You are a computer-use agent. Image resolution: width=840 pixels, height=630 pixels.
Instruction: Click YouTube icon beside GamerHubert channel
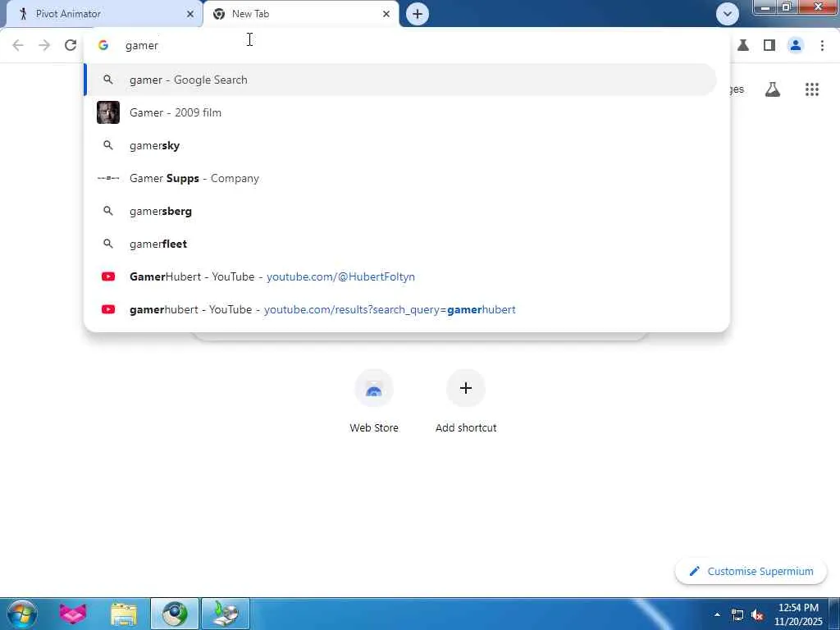[108, 277]
